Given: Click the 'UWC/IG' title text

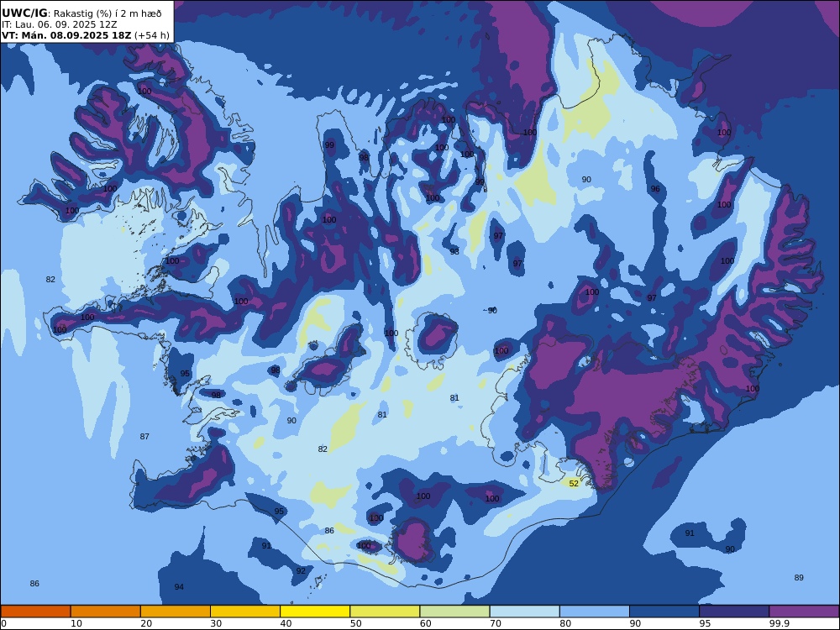Looking at the screenshot, I should click(x=24, y=13).
